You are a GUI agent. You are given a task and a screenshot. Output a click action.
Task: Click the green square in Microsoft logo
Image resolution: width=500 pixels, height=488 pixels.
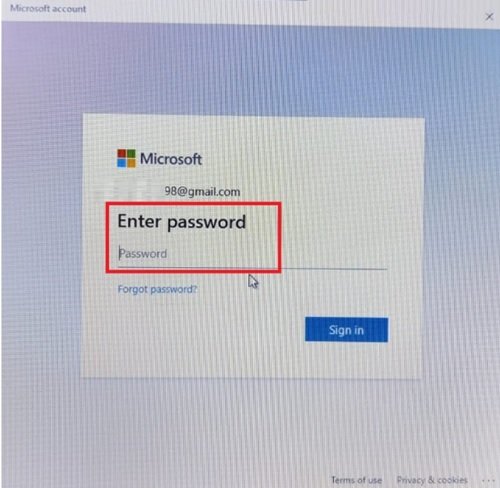pyautogui.click(x=131, y=154)
